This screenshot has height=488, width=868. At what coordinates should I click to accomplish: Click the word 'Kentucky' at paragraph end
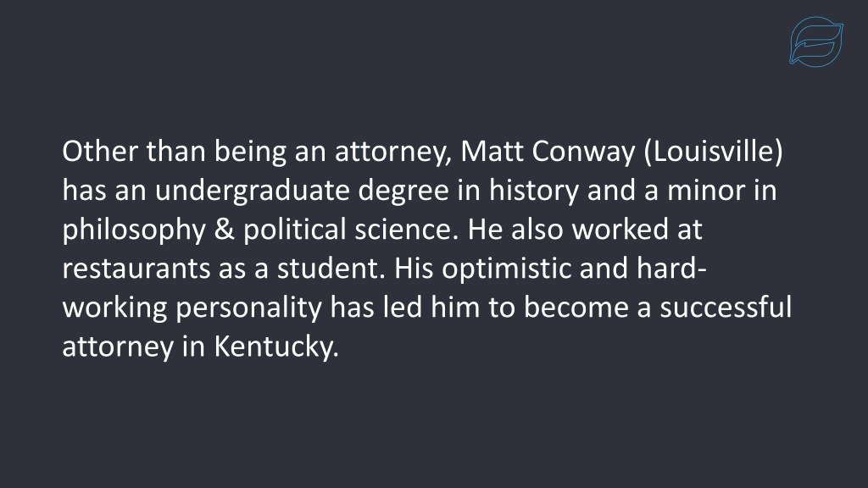[x=276, y=347]
